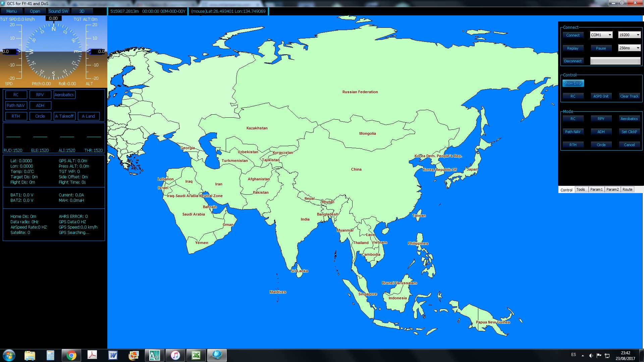644x362 pixels.
Task: Switch to the Param1 tab
Action: tap(596, 190)
